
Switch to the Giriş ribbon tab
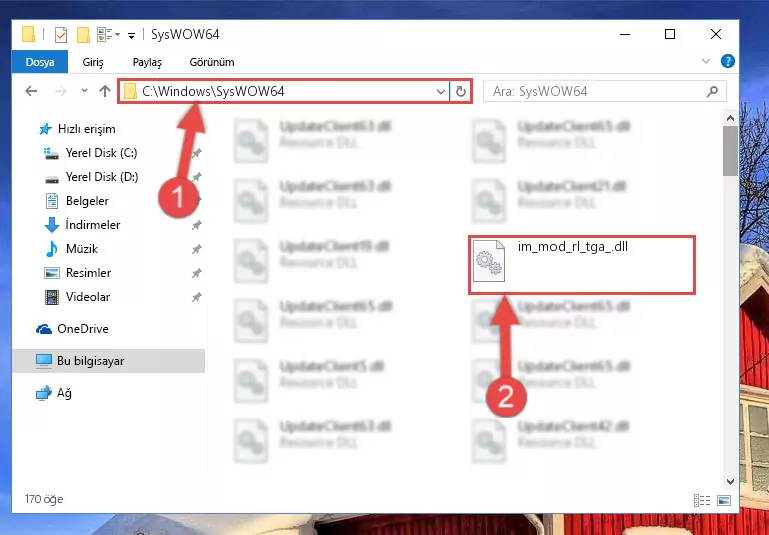pyautogui.click(x=93, y=62)
